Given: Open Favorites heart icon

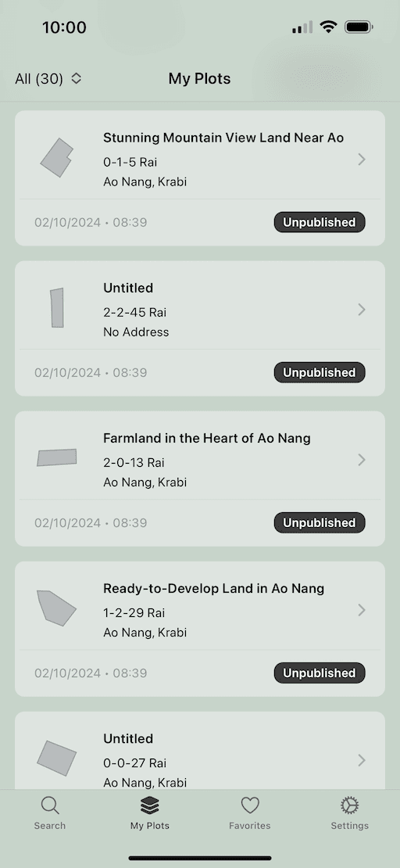Looking at the screenshot, I should pos(250,805).
